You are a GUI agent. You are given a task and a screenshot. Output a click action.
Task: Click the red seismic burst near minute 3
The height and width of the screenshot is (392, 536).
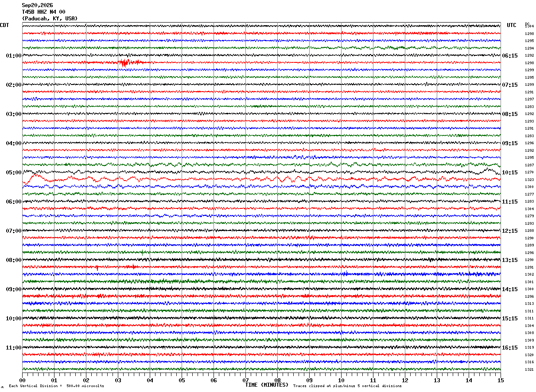coord(126,62)
